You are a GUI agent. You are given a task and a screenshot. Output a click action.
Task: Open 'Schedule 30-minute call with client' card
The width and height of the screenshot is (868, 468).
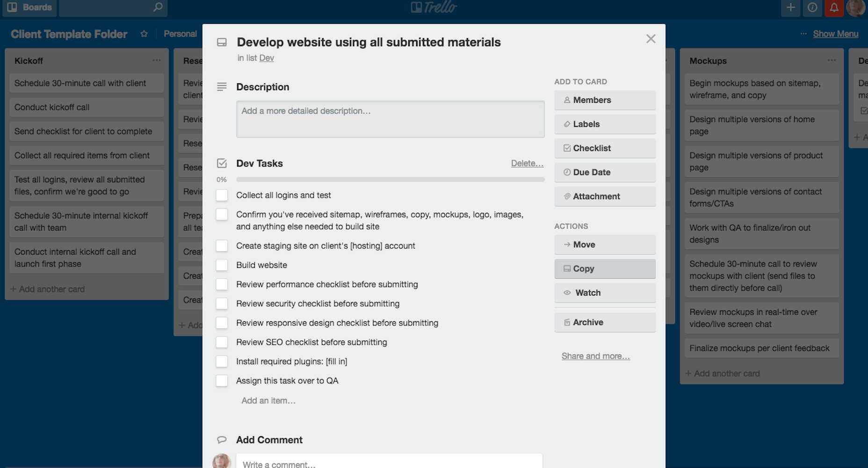pos(87,83)
